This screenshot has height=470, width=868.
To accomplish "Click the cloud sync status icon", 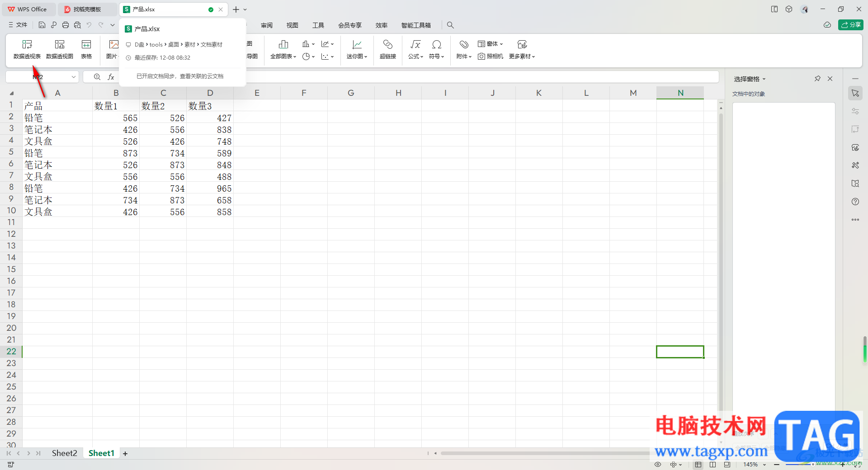I will [x=827, y=25].
